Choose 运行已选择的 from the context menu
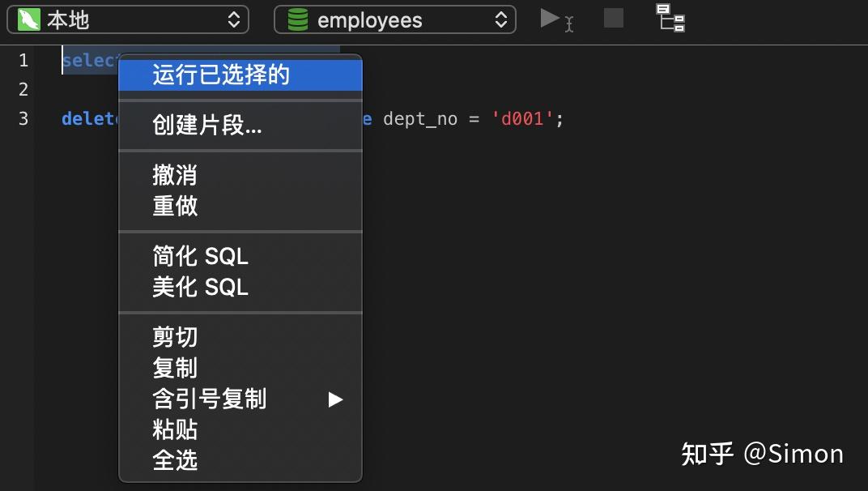Screen dimensions: 868x491 (221, 75)
